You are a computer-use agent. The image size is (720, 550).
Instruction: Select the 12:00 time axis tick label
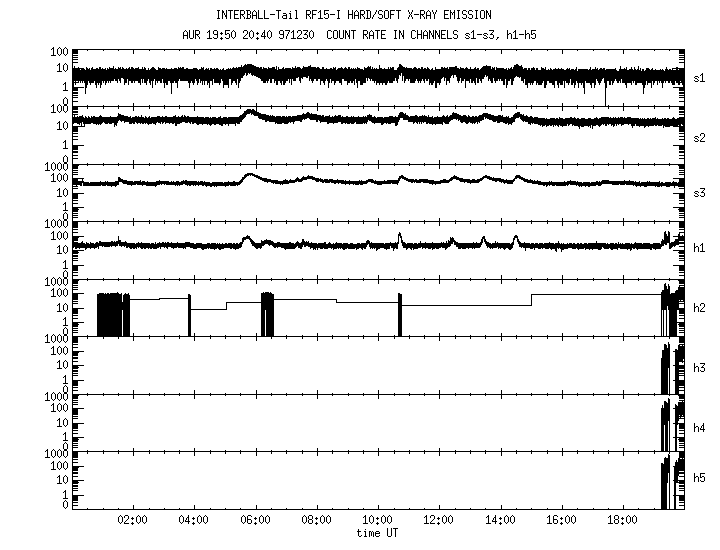[x=439, y=520]
